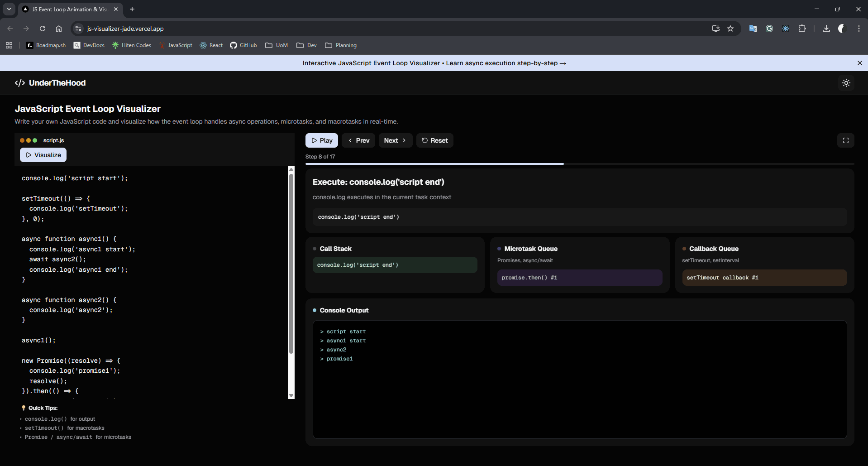Reset the visualization

434,140
